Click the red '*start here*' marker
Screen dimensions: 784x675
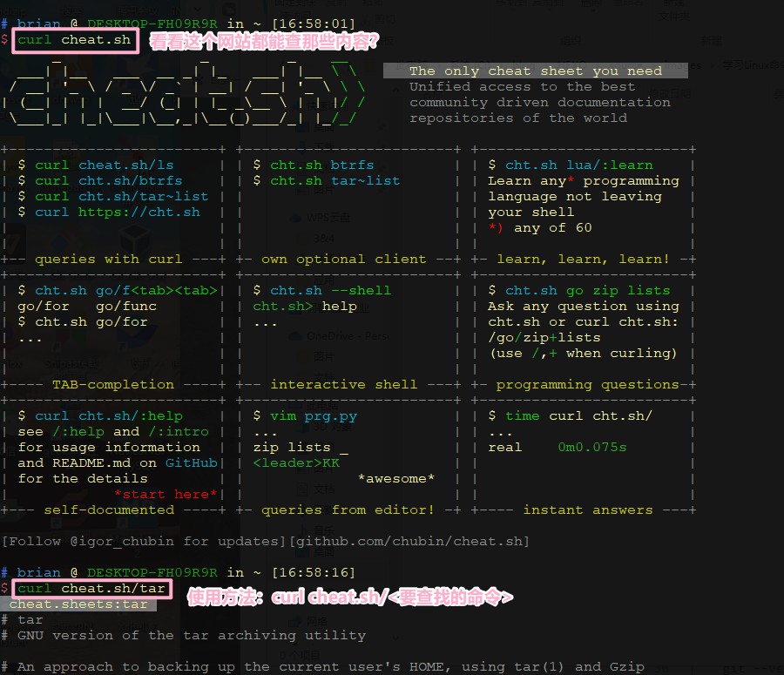tap(166, 495)
